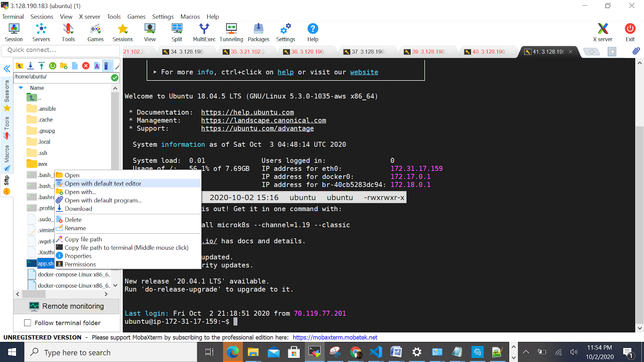The height and width of the screenshot is (362, 644).
Task: Open the landscape.canonical.com link
Action: point(264,120)
